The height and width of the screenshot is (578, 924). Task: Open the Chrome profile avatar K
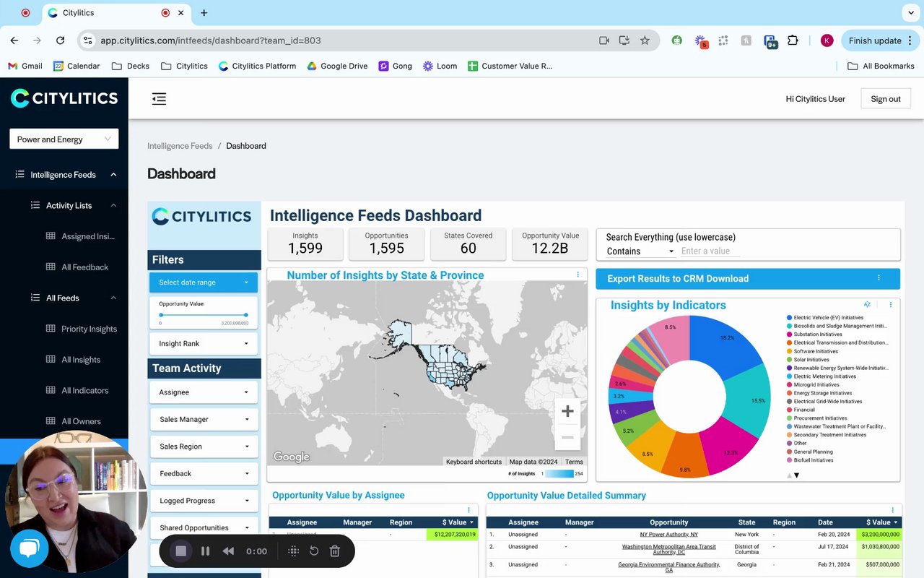click(x=827, y=40)
